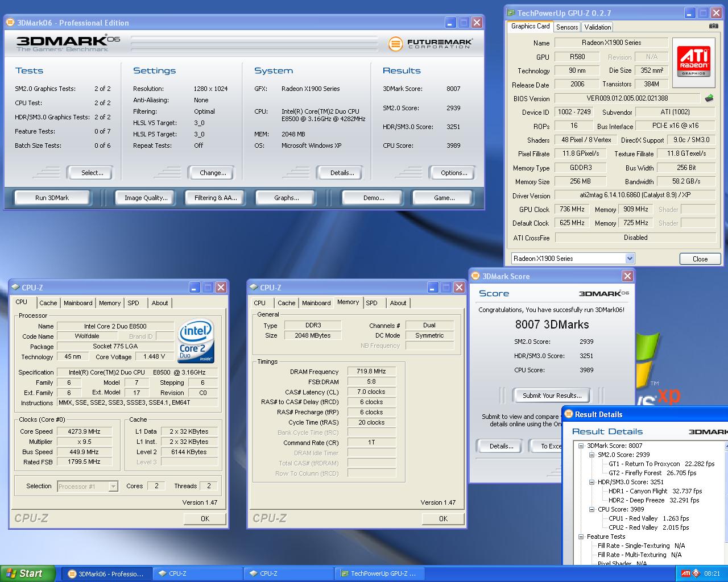Viewport: 728px width, 582px height.
Task: Select GT1 - Return To Proxycon result row
Action: 661,464
